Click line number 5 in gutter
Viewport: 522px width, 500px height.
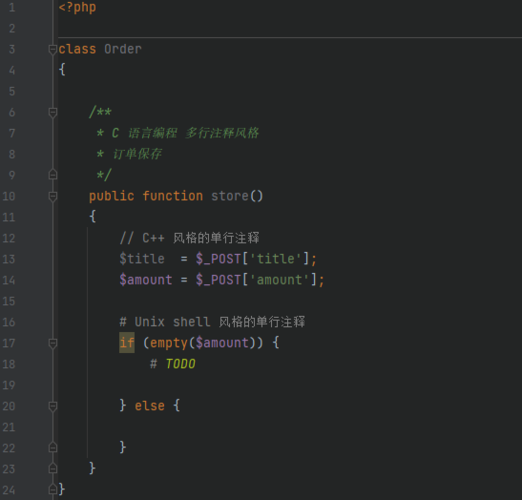12,91
